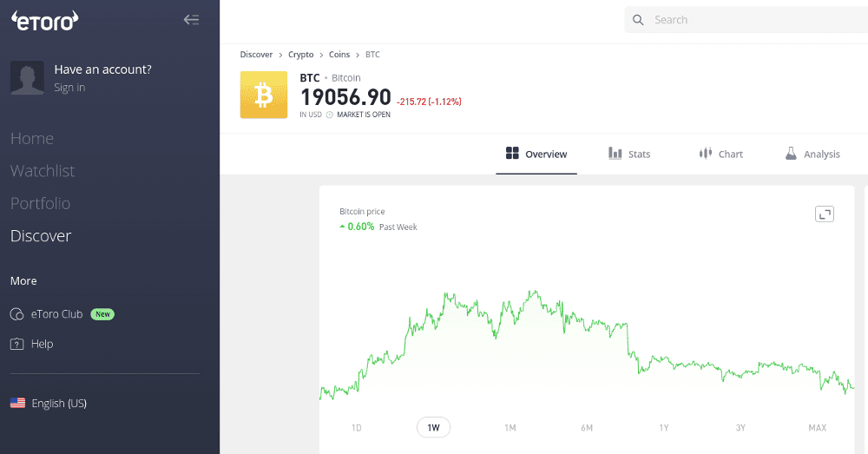The width and height of the screenshot is (868, 454).
Task: Expand the Bitcoin price chart fullscreen
Action: coord(825,214)
